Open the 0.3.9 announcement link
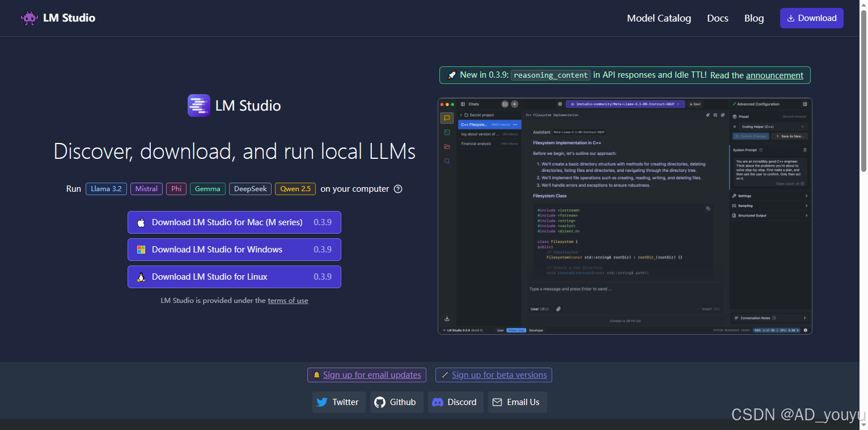The width and height of the screenshot is (868, 430). pyautogui.click(x=774, y=75)
